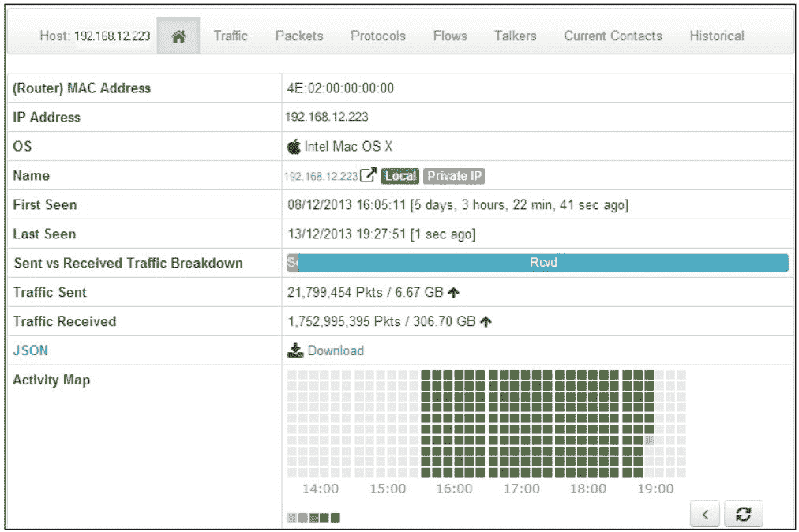Go to the Flows tab
Viewport: 799px width, 532px height.
(x=450, y=36)
